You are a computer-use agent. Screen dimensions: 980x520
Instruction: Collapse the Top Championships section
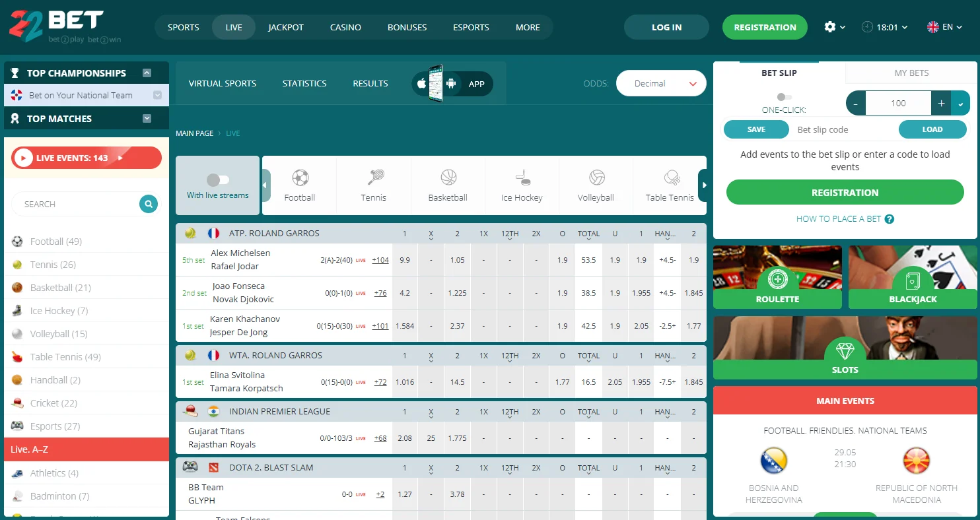click(x=147, y=73)
